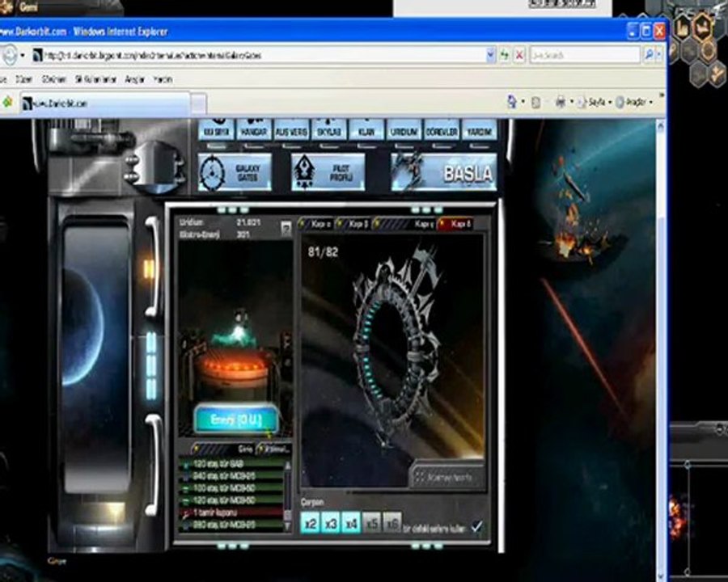Select the x2 multiplier
728x582 pixels.
pyautogui.click(x=310, y=523)
